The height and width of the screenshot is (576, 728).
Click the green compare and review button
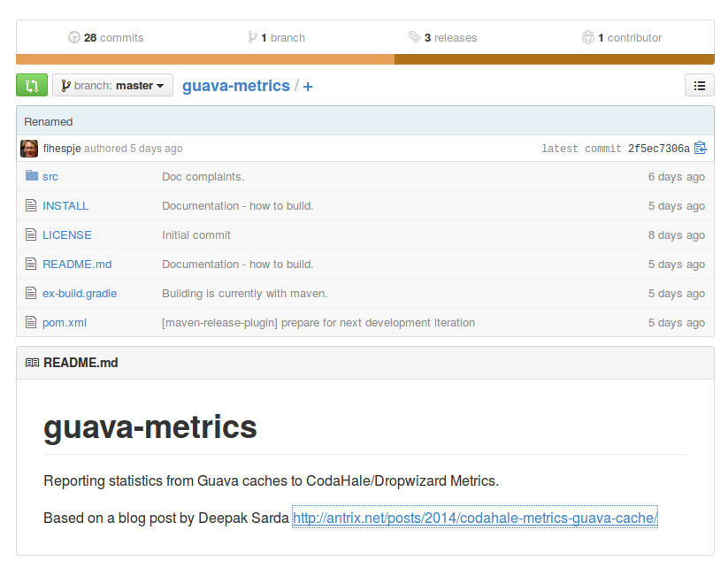32,85
